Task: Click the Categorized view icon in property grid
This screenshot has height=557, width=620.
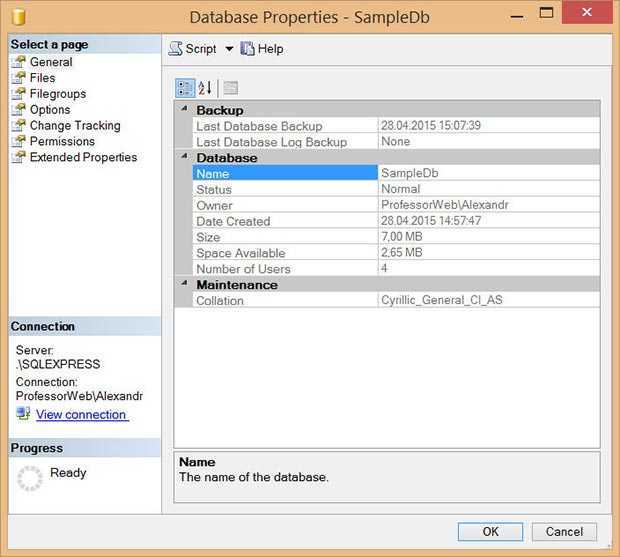Action: (x=185, y=88)
